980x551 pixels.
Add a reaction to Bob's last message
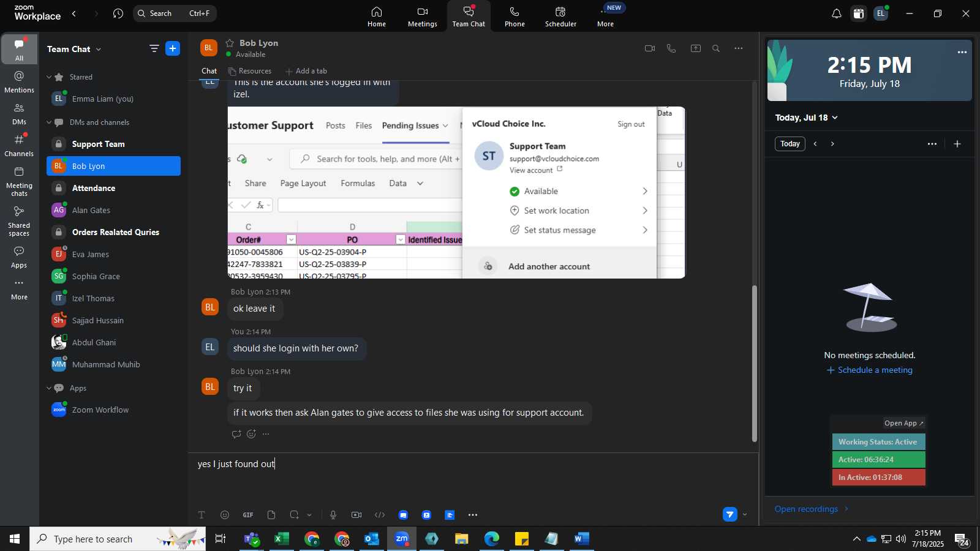pyautogui.click(x=251, y=434)
